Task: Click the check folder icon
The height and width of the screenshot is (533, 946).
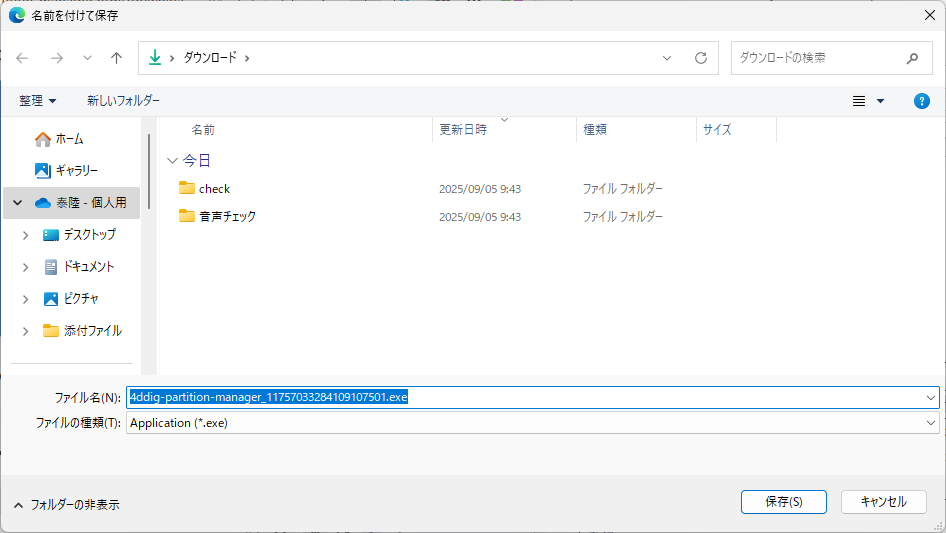Action: point(186,188)
